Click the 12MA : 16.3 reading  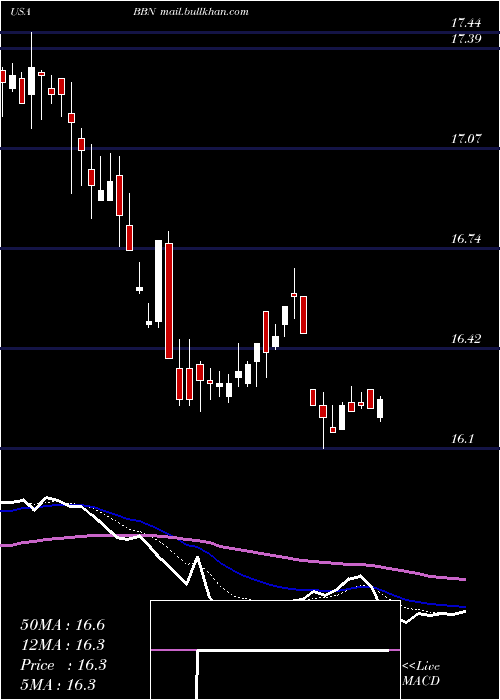[x=62, y=645]
